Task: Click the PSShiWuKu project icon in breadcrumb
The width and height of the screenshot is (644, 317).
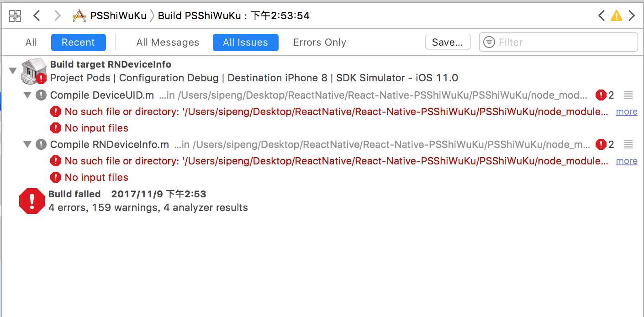Action: point(79,16)
